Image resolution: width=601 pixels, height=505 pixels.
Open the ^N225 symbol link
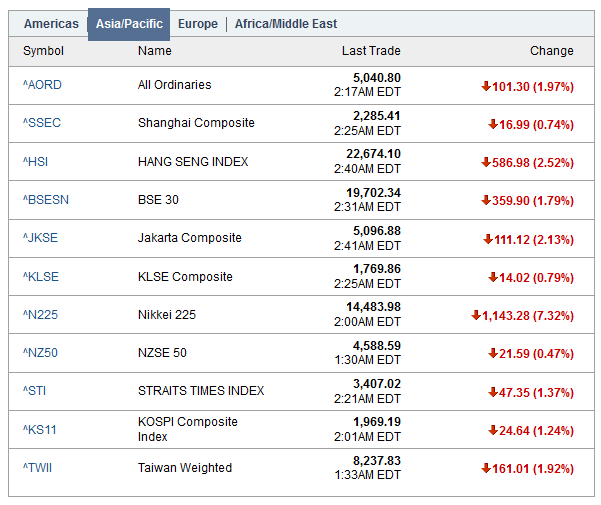[x=41, y=315]
